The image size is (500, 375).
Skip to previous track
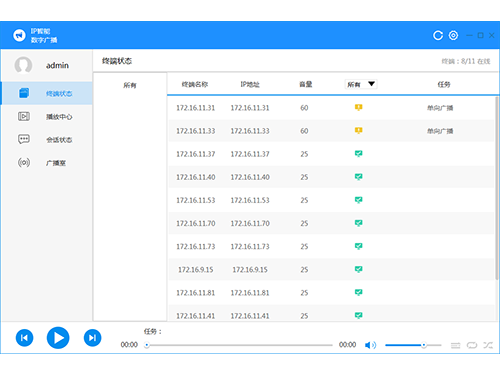(x=24, y=338)
